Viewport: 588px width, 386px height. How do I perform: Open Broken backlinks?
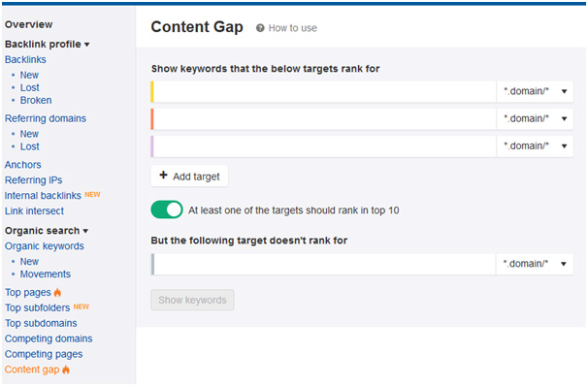[x=36, y=101]
